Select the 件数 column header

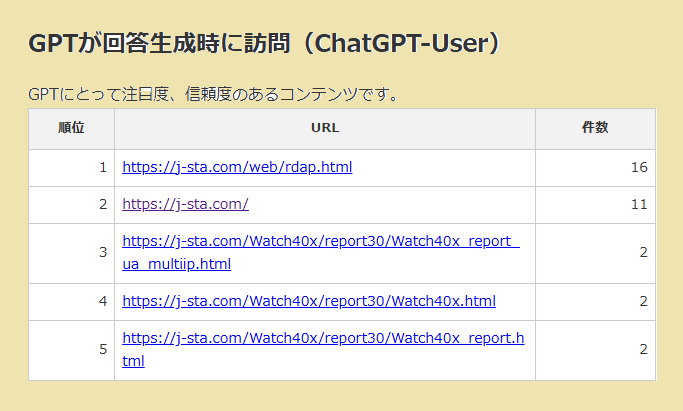pos(595,128)
